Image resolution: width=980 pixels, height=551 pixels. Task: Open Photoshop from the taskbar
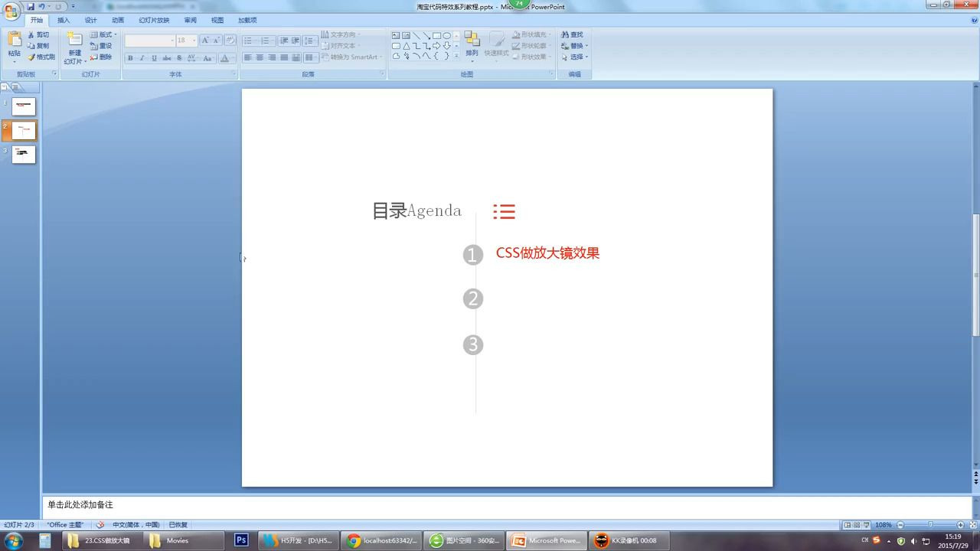pos(241,540)
